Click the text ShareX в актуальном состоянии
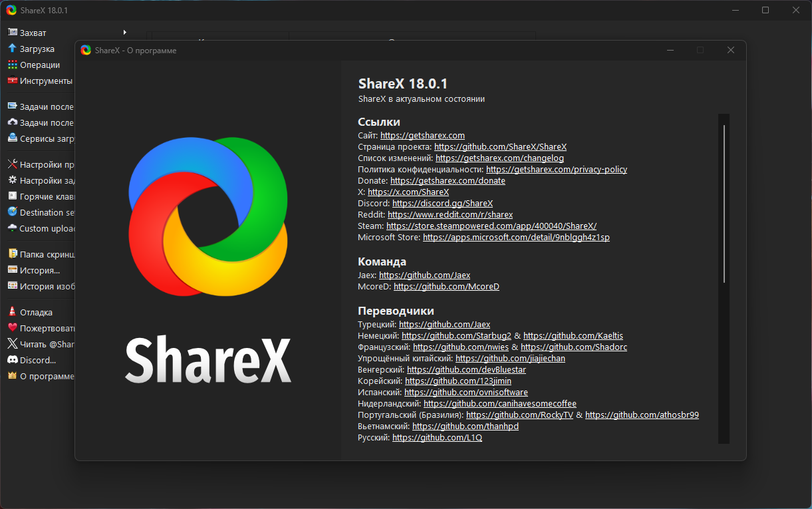This screenshot has width=812, height=509. coord(422,98)
